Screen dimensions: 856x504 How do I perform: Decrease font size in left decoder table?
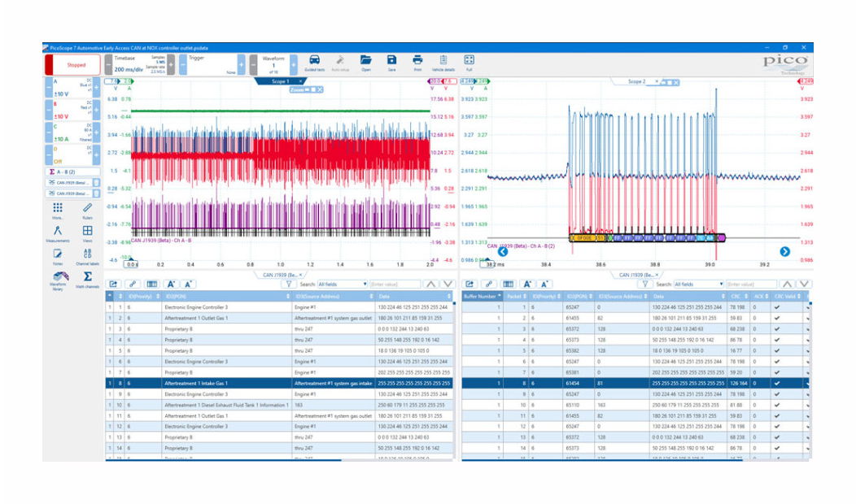(188, 285)
